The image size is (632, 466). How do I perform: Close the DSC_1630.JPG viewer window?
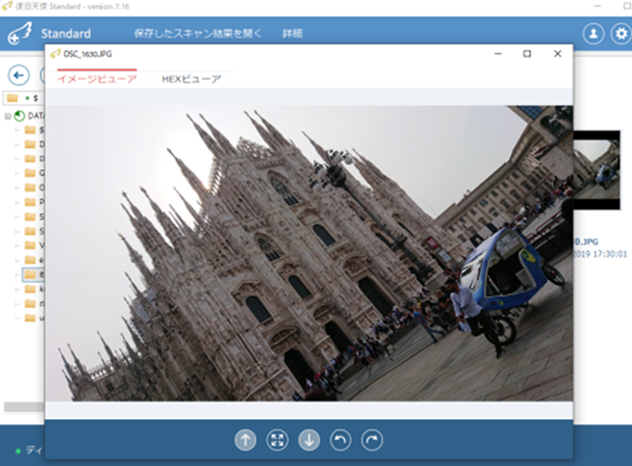(557, 54)
